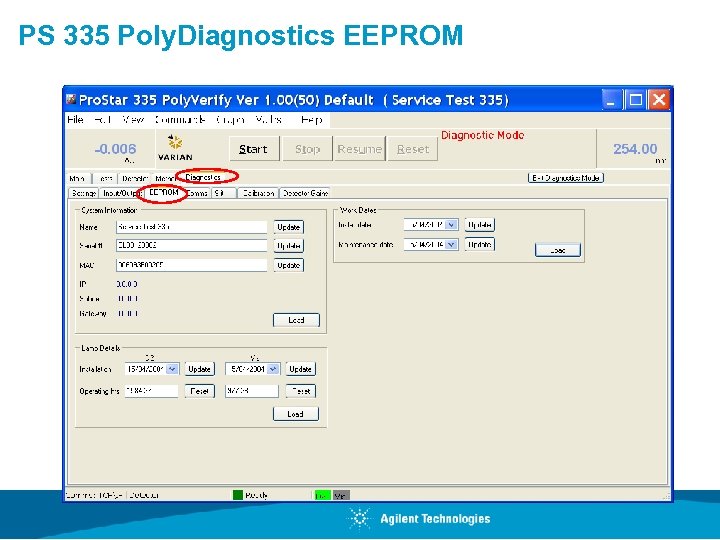
Task: Open the Calibration sub-tab
Action: pos(258,193)
